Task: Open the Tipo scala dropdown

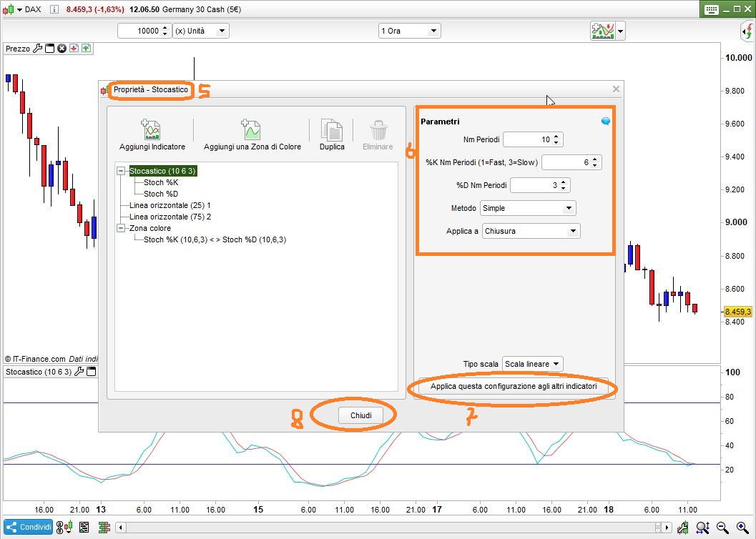Action: click(532, 364)
